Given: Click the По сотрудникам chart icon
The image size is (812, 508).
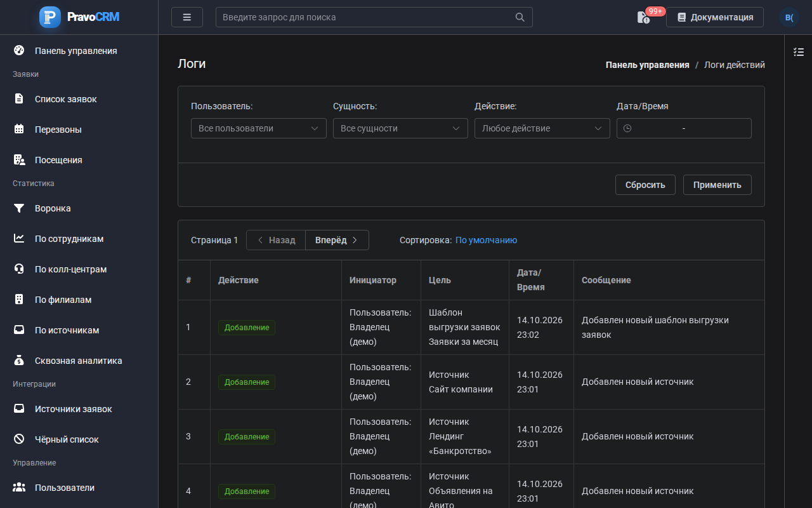Looking at the screenshot, I should click(19, 239).
